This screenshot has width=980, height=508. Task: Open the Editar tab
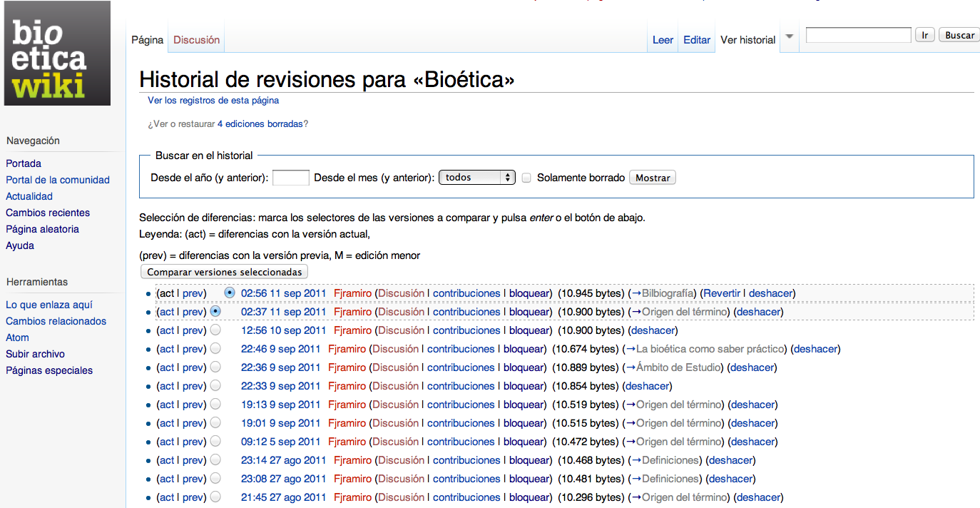click(696, 40)
